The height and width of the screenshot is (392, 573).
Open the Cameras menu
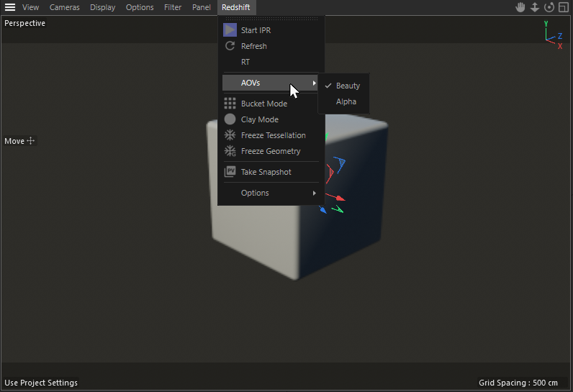[x=65, y=7]
